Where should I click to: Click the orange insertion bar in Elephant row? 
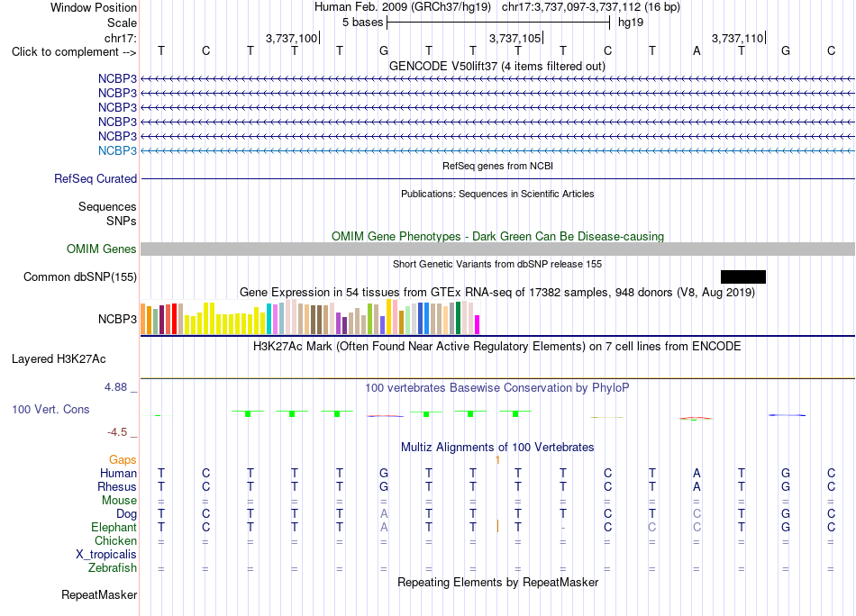coord(498,527)
